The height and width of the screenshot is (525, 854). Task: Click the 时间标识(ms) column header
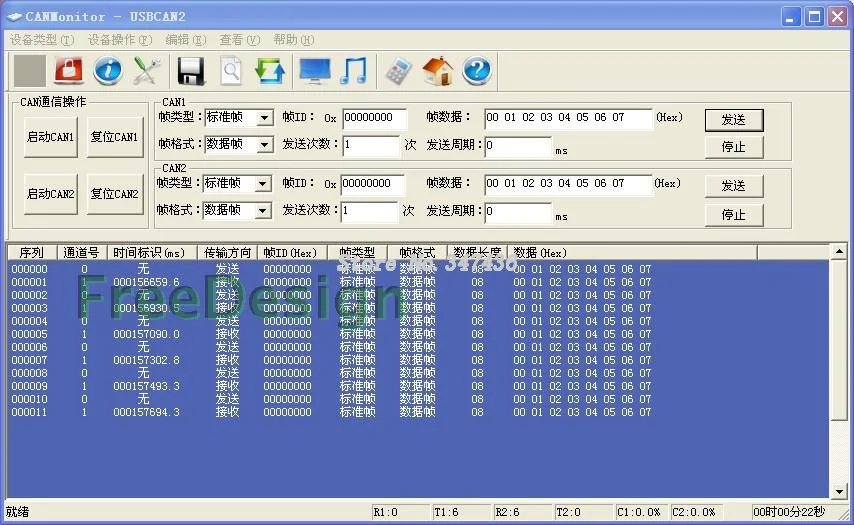(x=151, y=253)
